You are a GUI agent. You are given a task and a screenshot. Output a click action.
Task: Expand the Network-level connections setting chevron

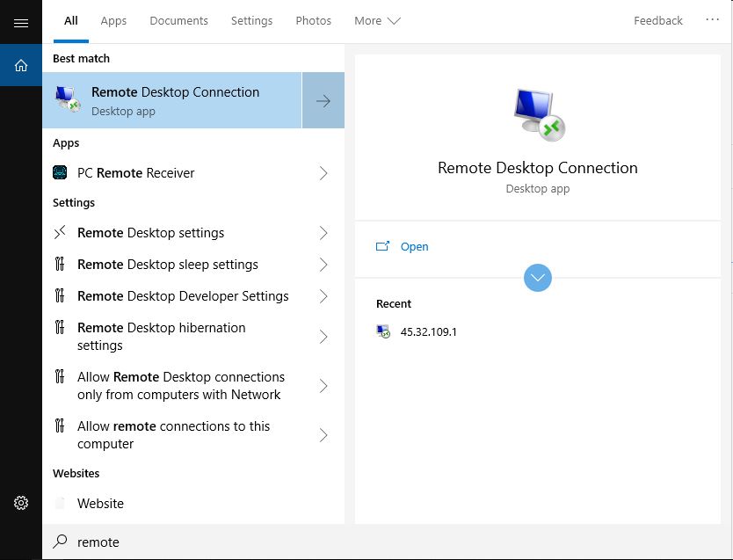click(x=323, y=386)
